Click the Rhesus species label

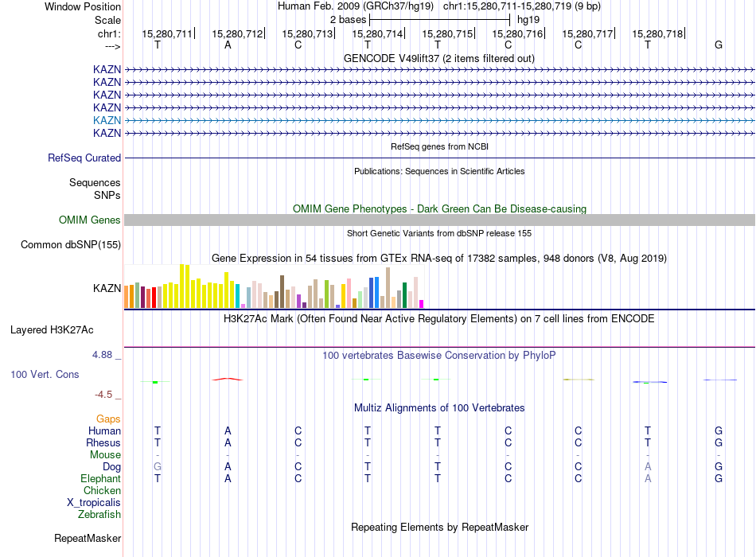[103, 443]
